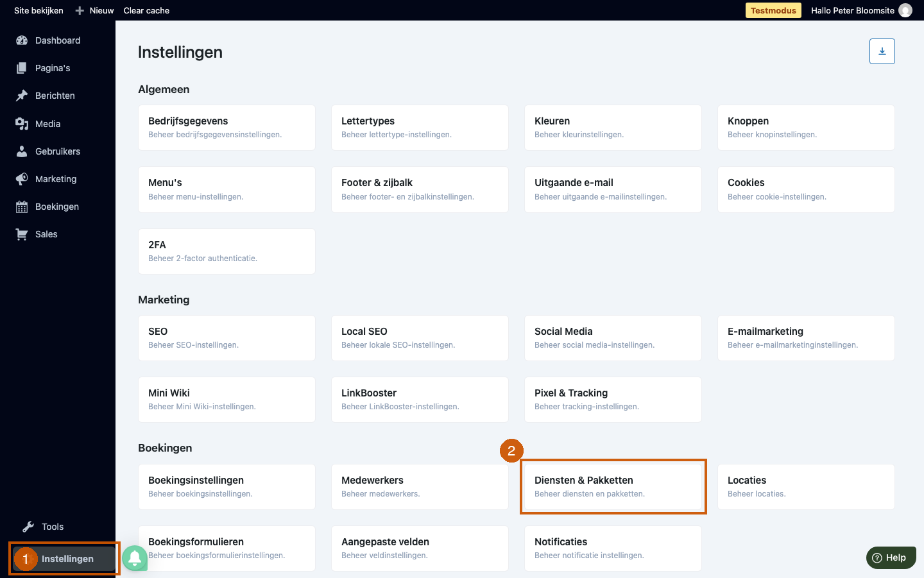This screenshot has width=924, height=578.
Task: Open Site bekijken in top bar
Action: tap(38, 10)
